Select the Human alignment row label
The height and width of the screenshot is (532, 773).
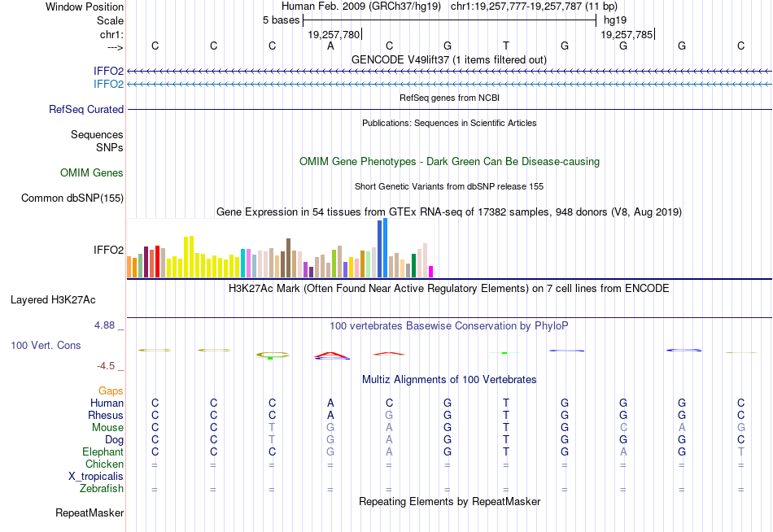(107, 403)
